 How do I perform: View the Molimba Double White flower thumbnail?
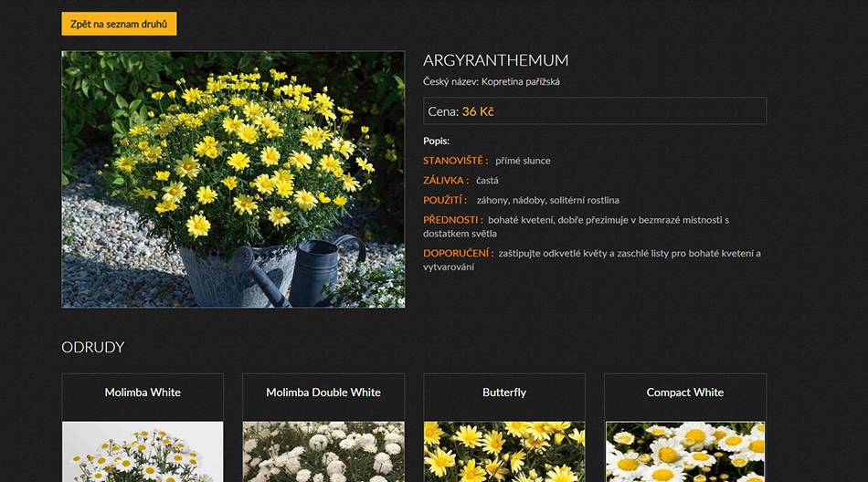coord(323,452)
